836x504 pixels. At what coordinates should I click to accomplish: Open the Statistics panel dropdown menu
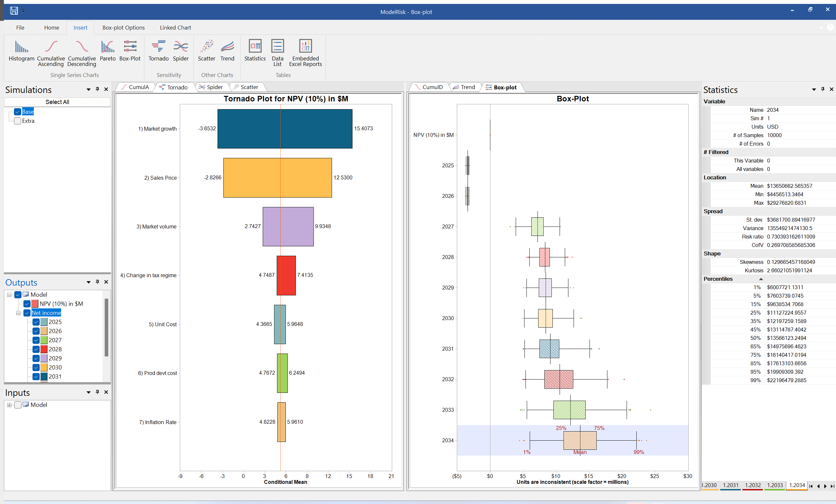[814, 89]
